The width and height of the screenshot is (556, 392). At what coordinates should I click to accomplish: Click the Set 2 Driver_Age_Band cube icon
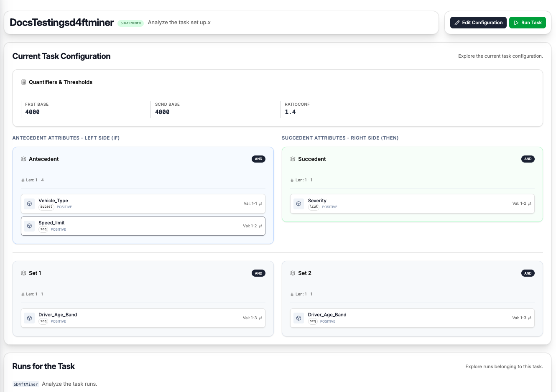tap(298, 318)
